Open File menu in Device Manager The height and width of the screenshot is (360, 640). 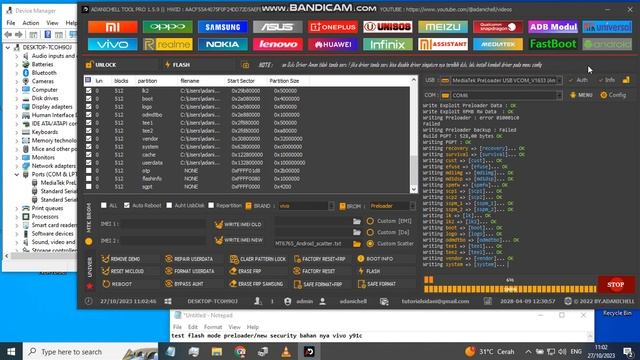tap(11, 23)
